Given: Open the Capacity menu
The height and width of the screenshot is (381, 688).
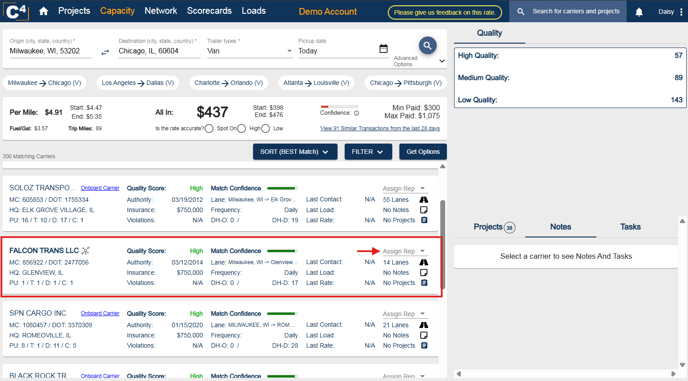Looking at the screenshot, I should tap(117, 11).
